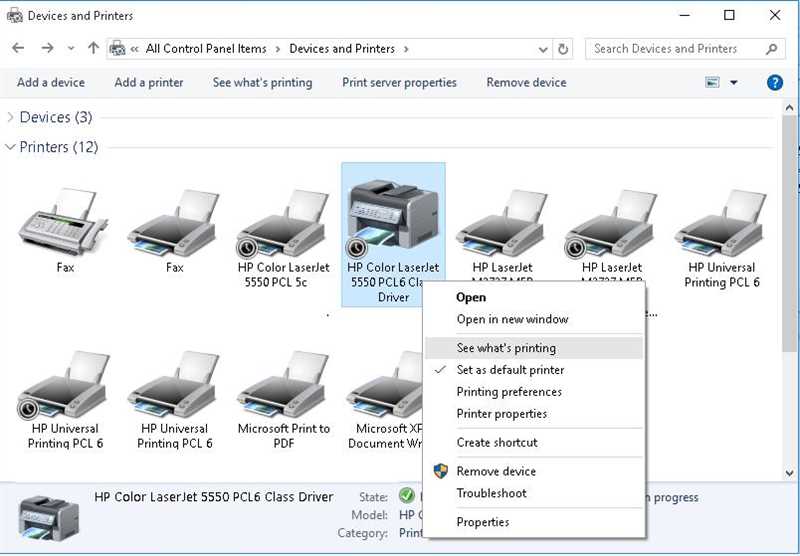The width and height of the screenshot is (800, 556).
Task: Click the search magnifier icon
Action: click(771, 49)
